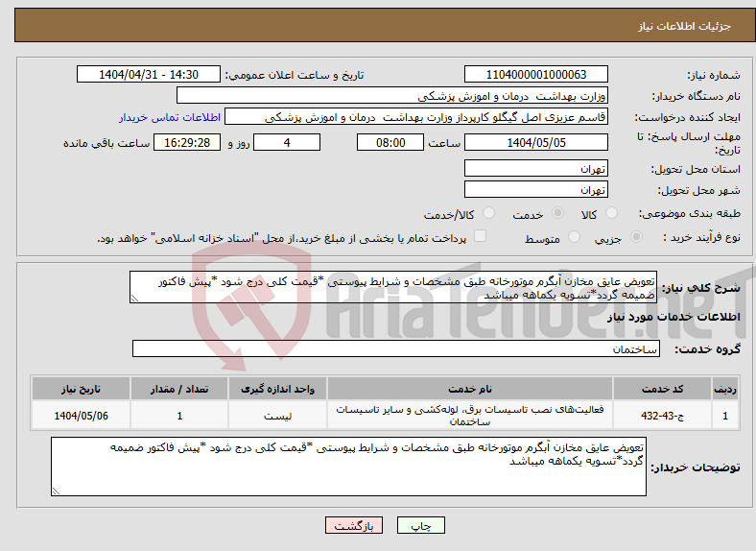Click the استان محل تحویل field
This screenshot has height=551, width=756.
click(x=535, y=168)
